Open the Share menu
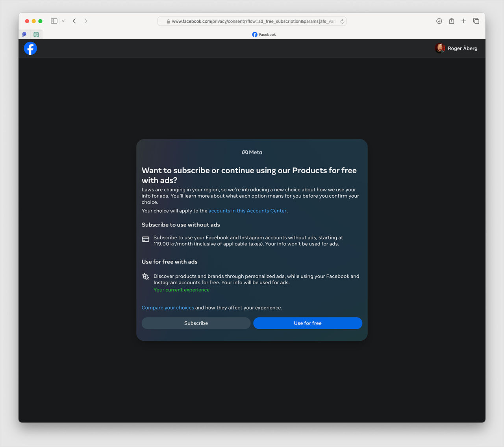The width and height of the screenshot is (504, 447). tap(451, 21)
